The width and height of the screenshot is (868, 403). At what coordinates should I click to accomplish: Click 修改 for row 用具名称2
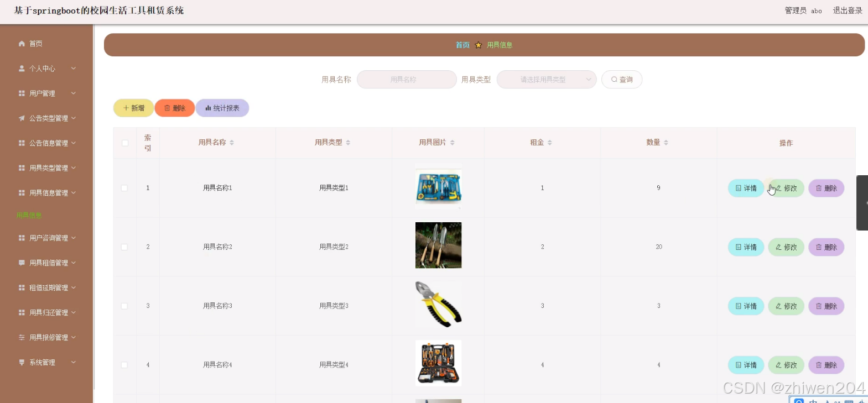(786, 247)
